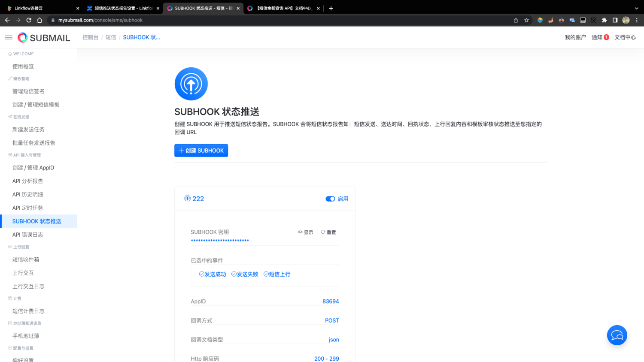Open the live chat support bubble
Viewport: 644px width, 362px height.
tap(617, 335)
